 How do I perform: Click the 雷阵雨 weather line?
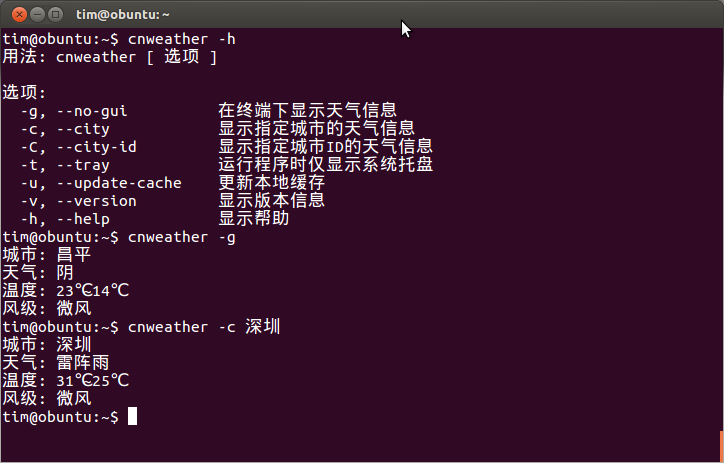56,363
